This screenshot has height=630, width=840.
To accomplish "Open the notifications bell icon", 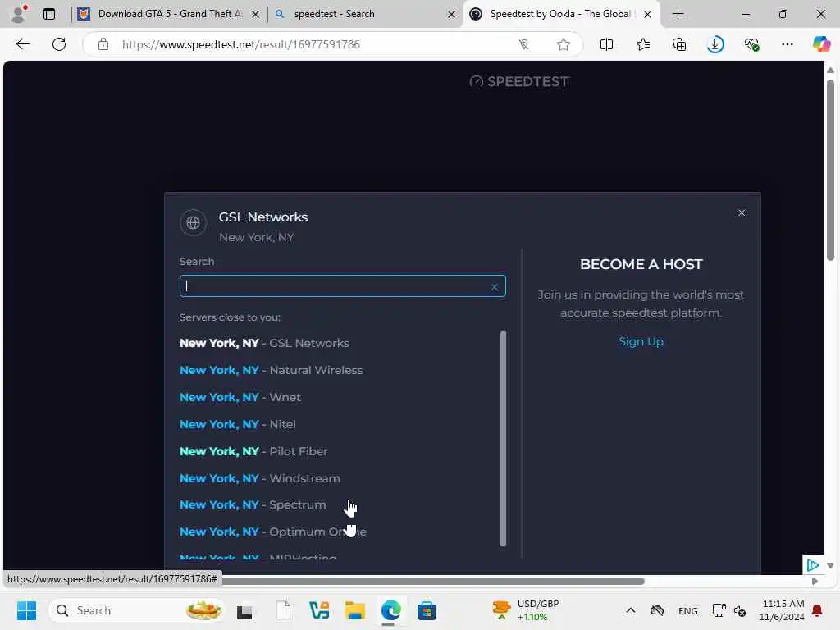I will 817,610.
